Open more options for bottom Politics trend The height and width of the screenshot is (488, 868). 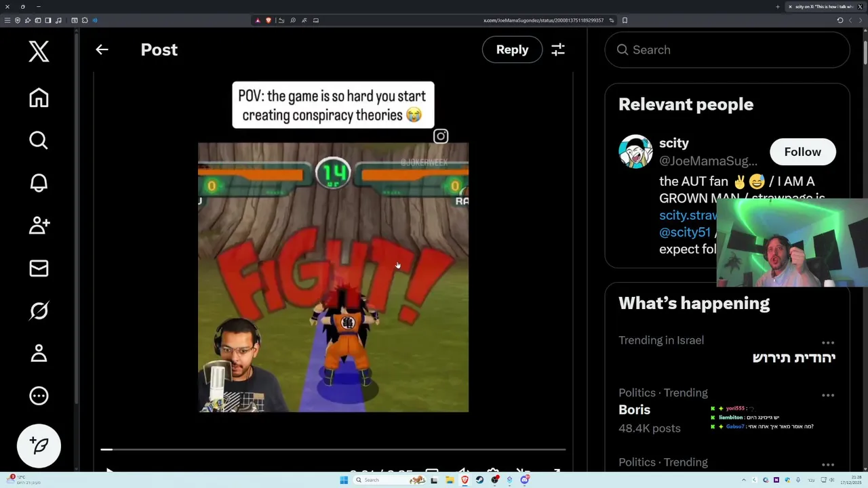(x=828, y=464)
